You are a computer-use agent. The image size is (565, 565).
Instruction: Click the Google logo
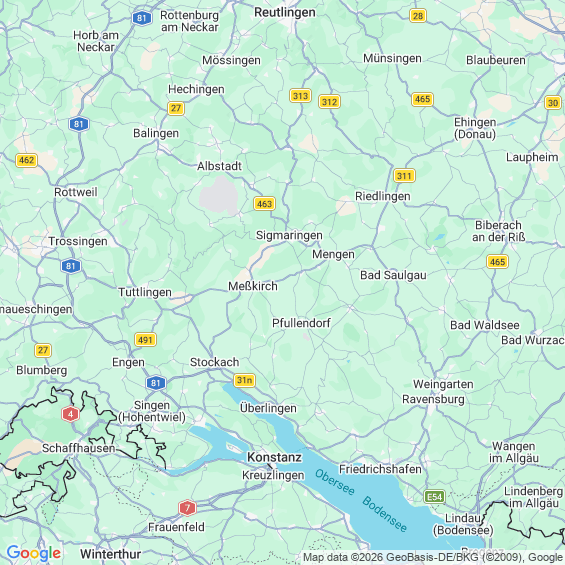point(34,553)
